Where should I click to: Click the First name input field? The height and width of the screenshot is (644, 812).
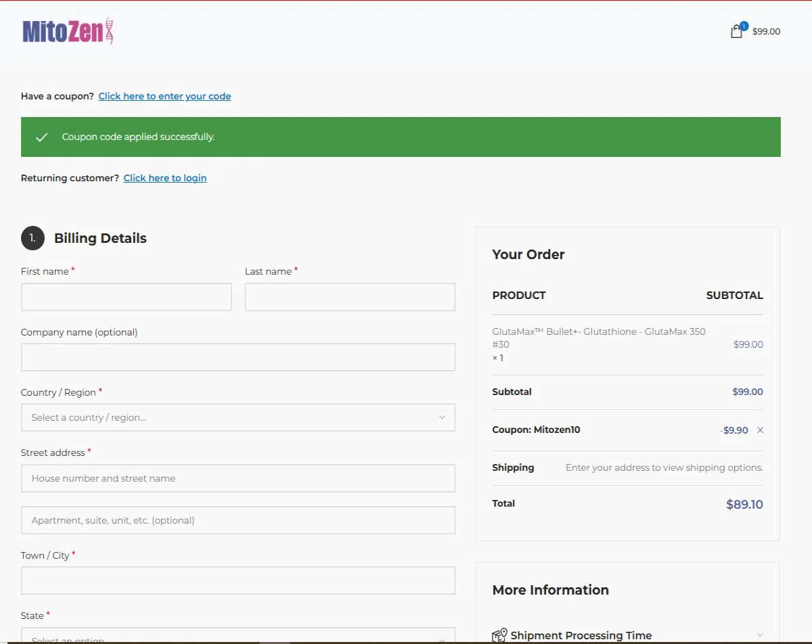click(126, 296)
